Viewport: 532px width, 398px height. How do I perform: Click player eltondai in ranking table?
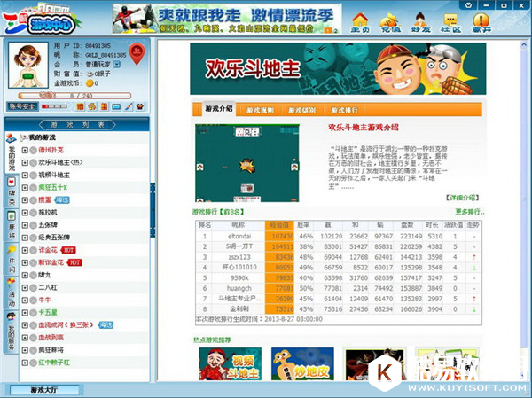click(x=239, y=236)
